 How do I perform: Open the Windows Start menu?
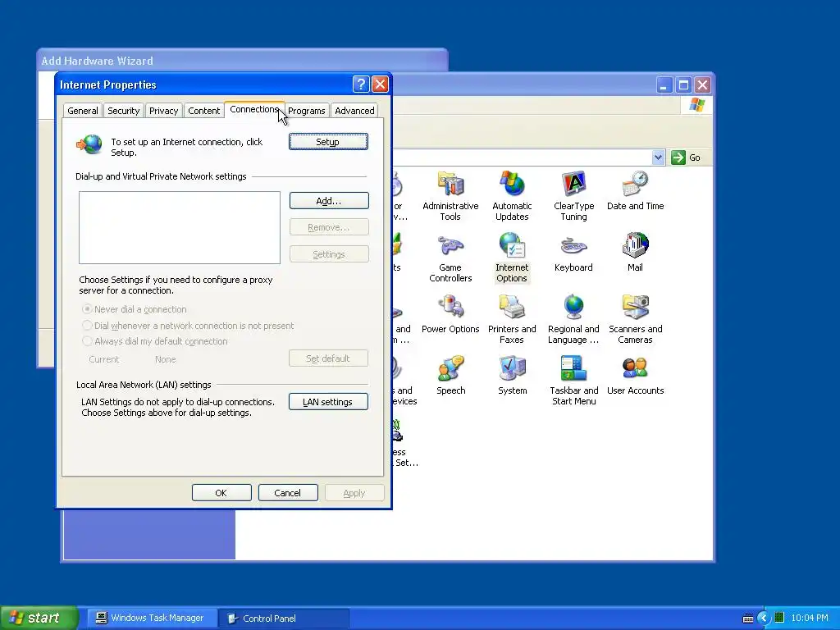point(39,618)
